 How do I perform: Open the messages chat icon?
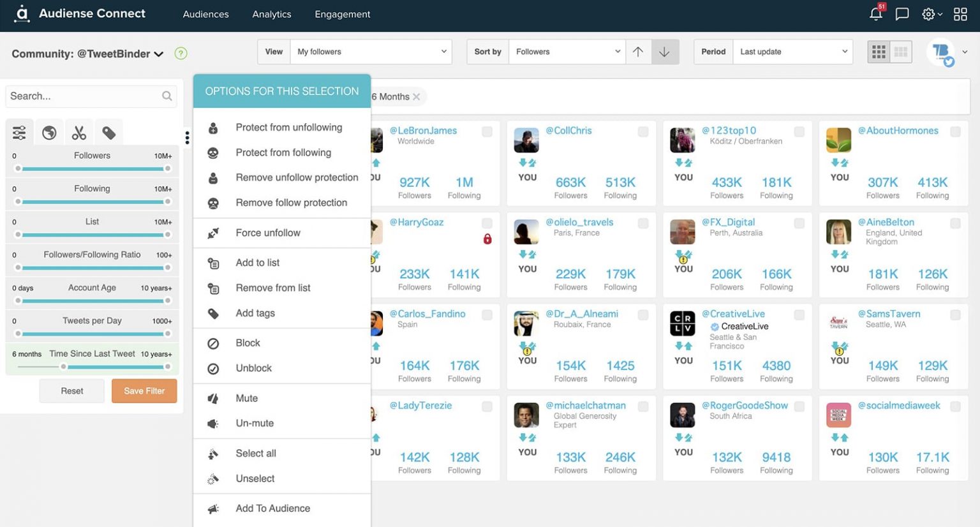[902, 13]
